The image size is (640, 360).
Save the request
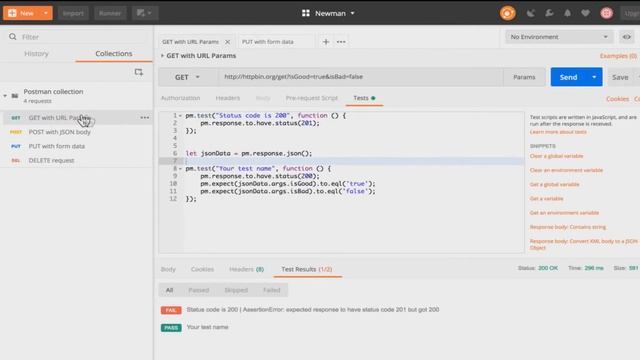620,77
